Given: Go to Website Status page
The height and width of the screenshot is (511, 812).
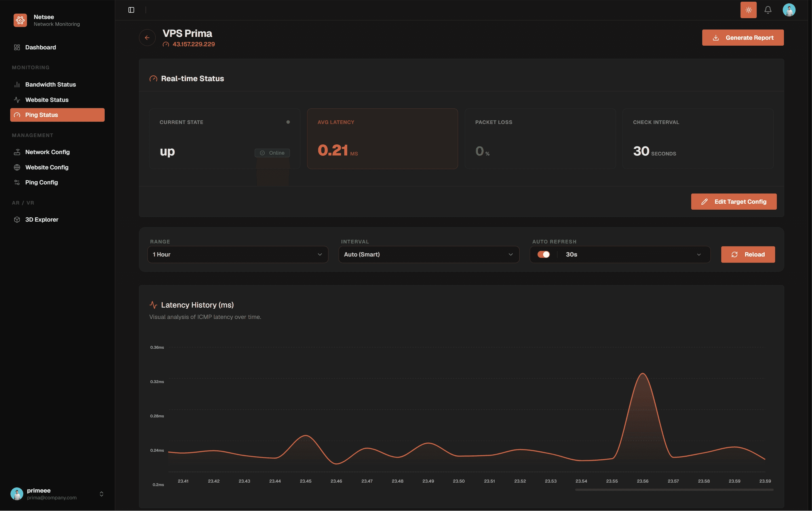Looking at the screenshot, I should (57, 100).
